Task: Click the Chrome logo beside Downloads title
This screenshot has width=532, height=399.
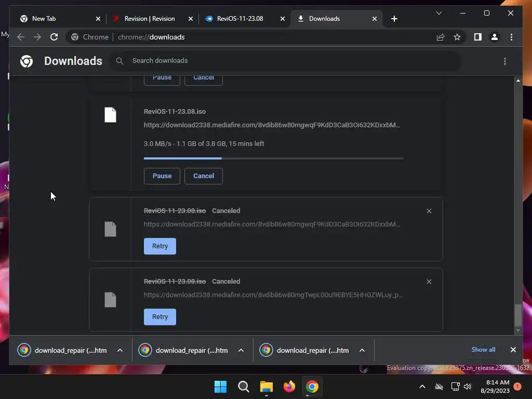Action: [x=26, y=61]
